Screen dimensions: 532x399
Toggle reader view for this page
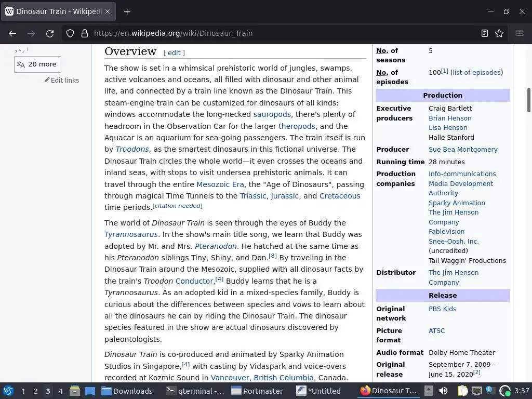[485, 33]
